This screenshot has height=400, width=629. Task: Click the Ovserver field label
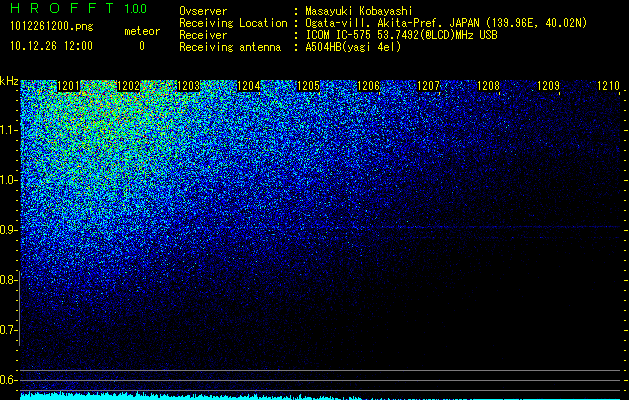coord(203,11)
